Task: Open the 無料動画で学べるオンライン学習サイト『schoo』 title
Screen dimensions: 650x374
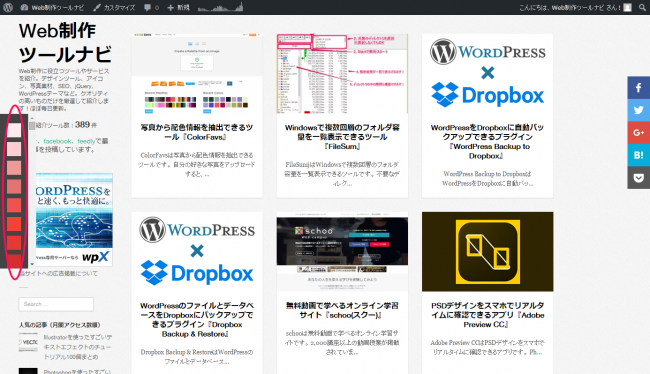Action: click(342, 310)
